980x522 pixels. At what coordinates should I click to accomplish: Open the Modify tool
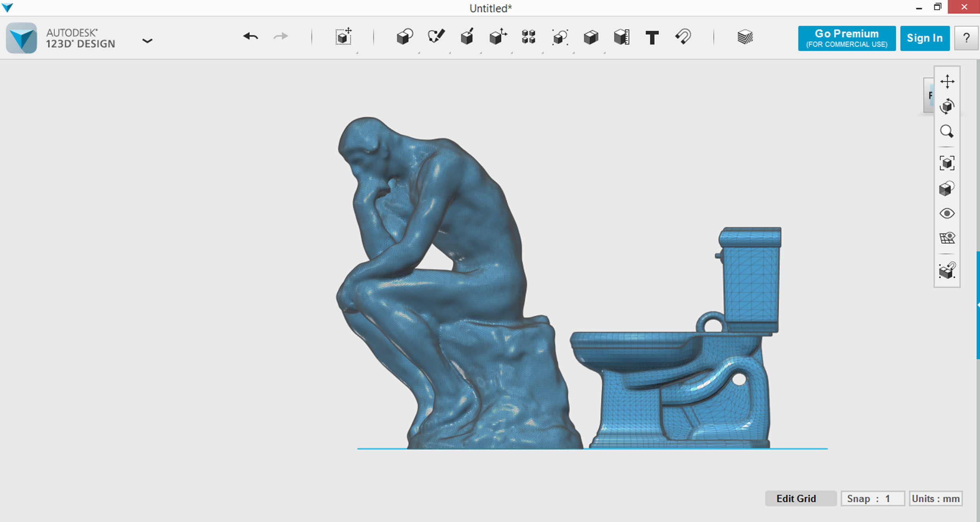pos(498,37)
